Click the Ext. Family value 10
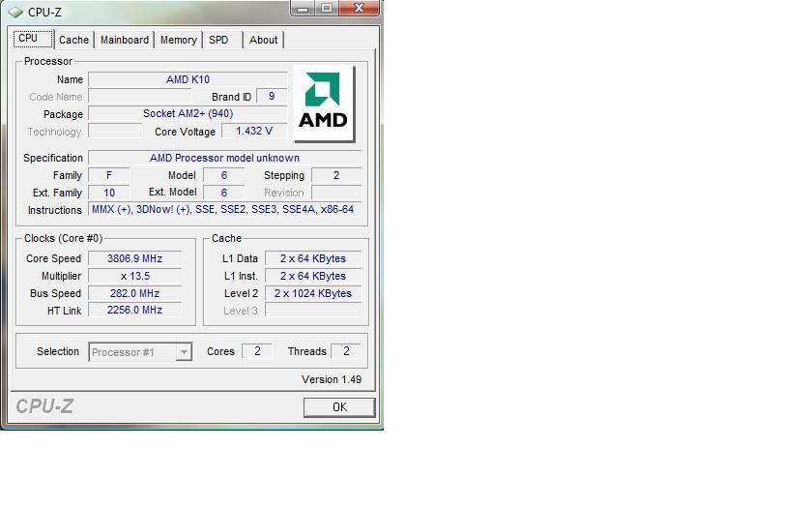The width and height of the screenshot is (812, 508). point(108,193)
